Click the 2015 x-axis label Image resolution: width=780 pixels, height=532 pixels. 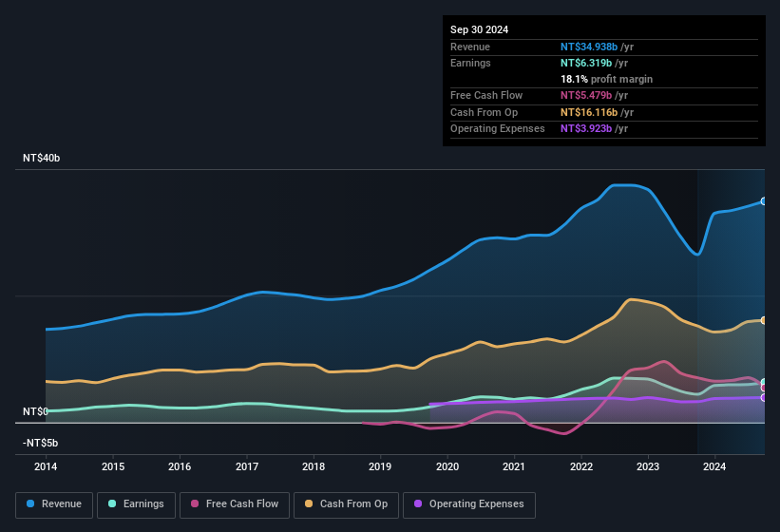(x=113, y=466)
